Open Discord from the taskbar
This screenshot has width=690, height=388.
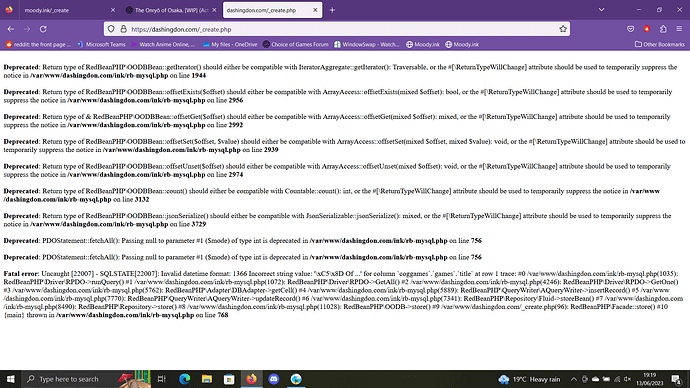[x=274, y=379]
